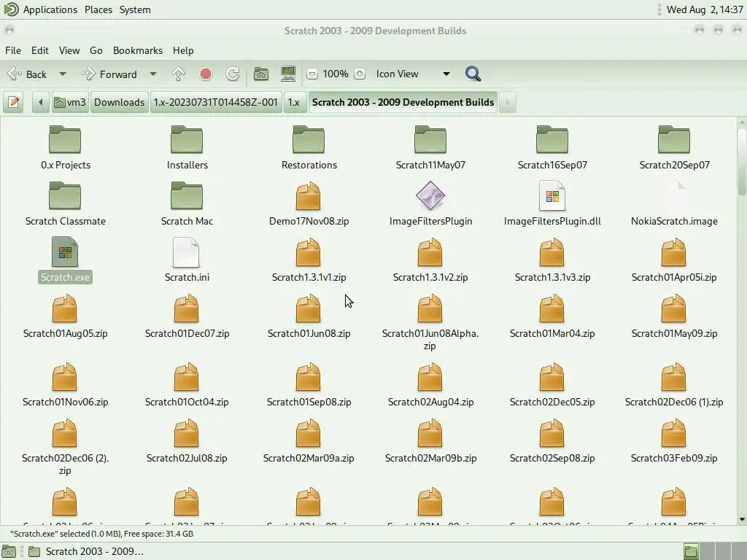Image resolution: width=747 pixels, height=560 pixels.
Task: Click the Back button
Action: point(28,74)
